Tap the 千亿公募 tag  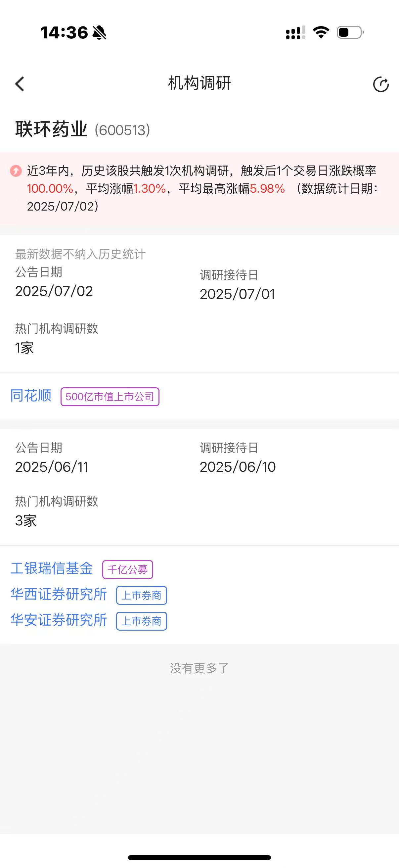tap(128, 570)
